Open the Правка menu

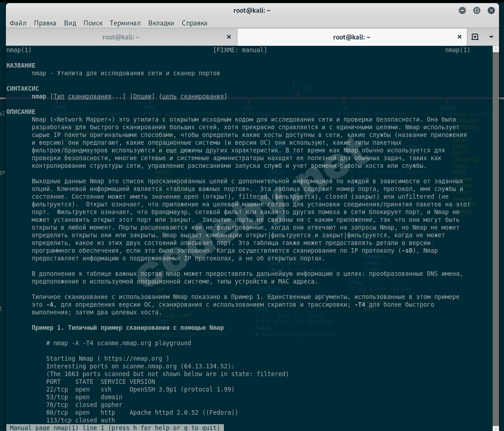[45, 23]
